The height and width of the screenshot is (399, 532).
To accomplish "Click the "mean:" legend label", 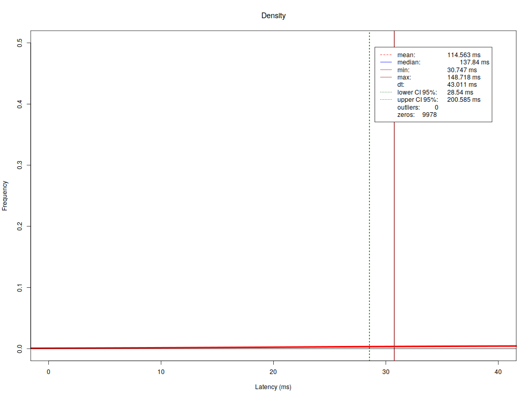I will pyautogui.click(x=406, y=55).
